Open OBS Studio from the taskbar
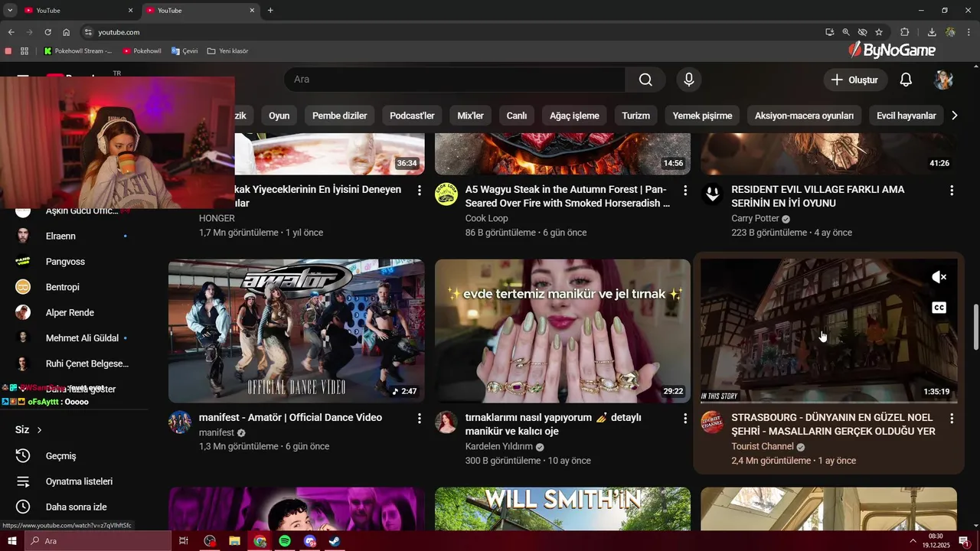 (210, 541)
